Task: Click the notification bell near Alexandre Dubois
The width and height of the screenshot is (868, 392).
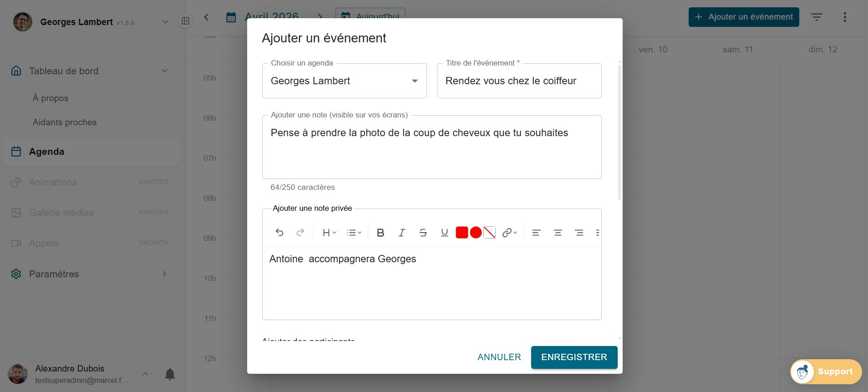Action: coord(170,374)
